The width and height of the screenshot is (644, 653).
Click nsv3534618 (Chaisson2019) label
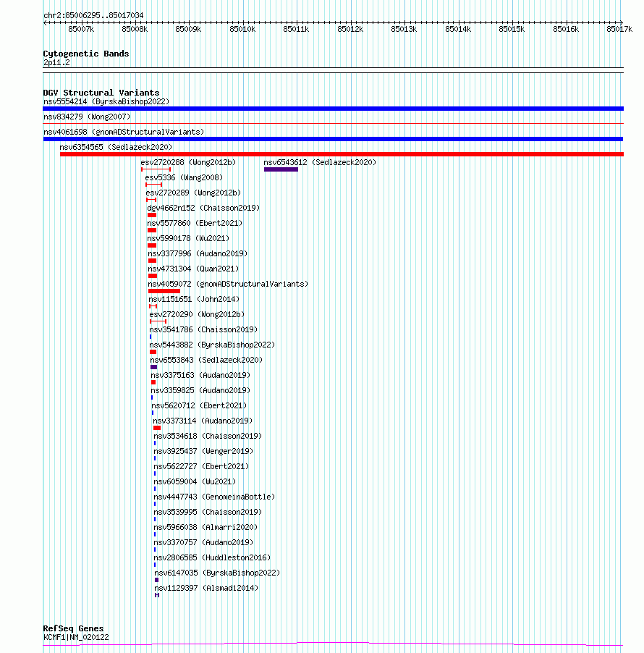[x=208, y=436]
